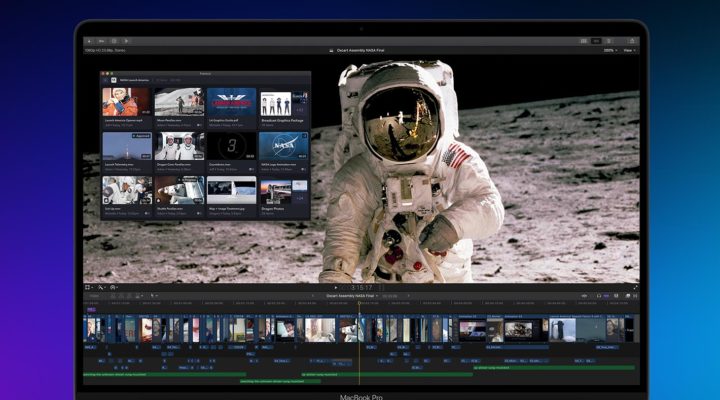Toggle the Inspector panel visibility

tap(609, 41)
